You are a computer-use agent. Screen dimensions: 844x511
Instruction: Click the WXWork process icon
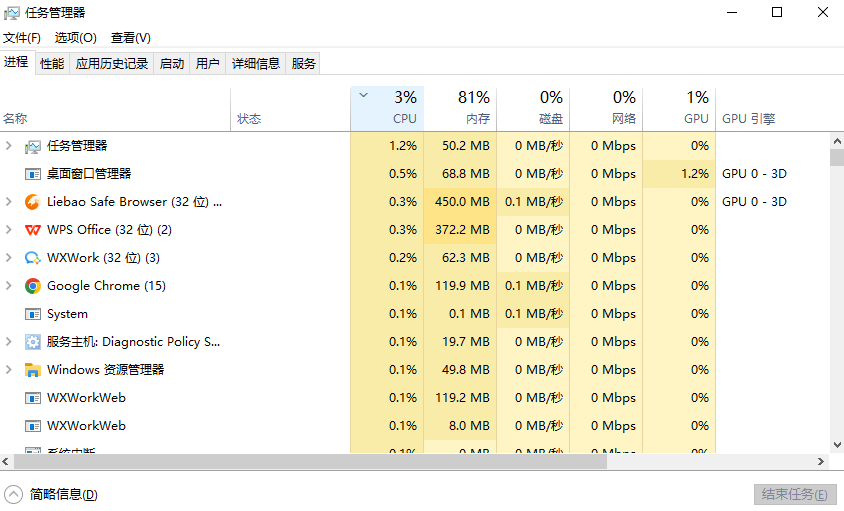click(x=33, y=258)
